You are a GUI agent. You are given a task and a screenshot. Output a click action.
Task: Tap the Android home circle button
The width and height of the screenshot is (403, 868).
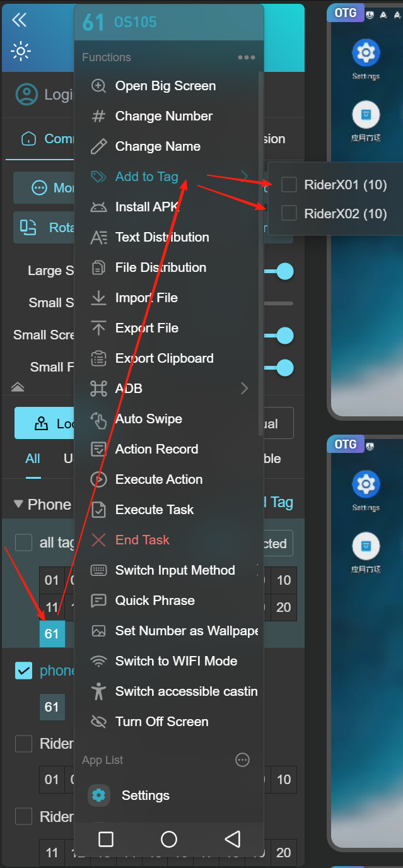point(169,839)
